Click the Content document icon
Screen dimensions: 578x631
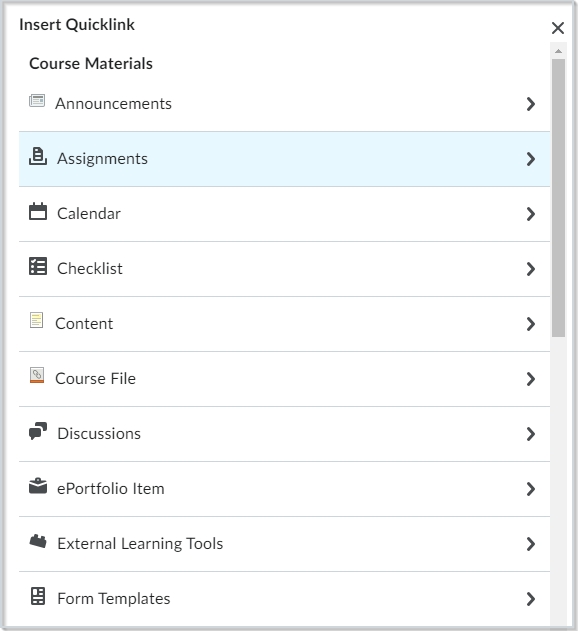(37, 320)
